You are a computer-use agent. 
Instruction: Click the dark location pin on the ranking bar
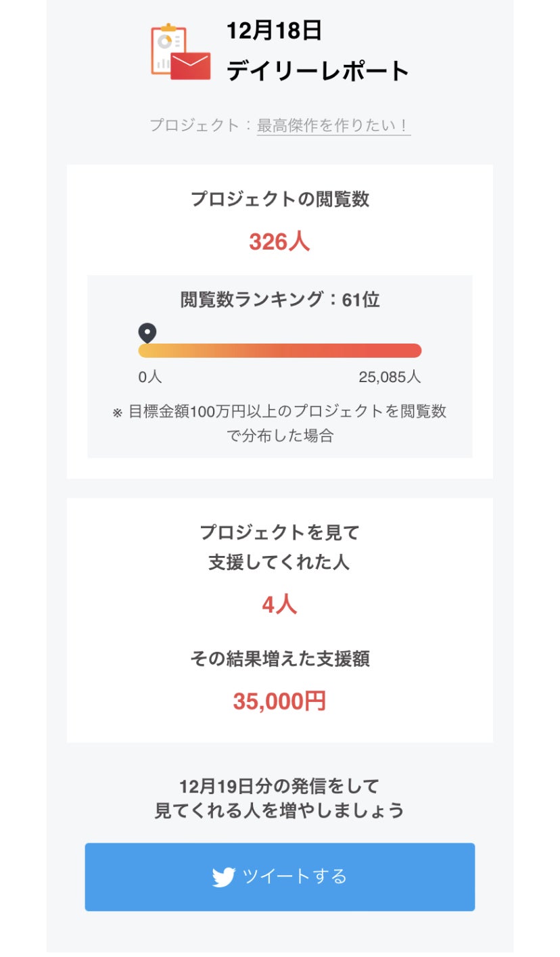point(147,333)
